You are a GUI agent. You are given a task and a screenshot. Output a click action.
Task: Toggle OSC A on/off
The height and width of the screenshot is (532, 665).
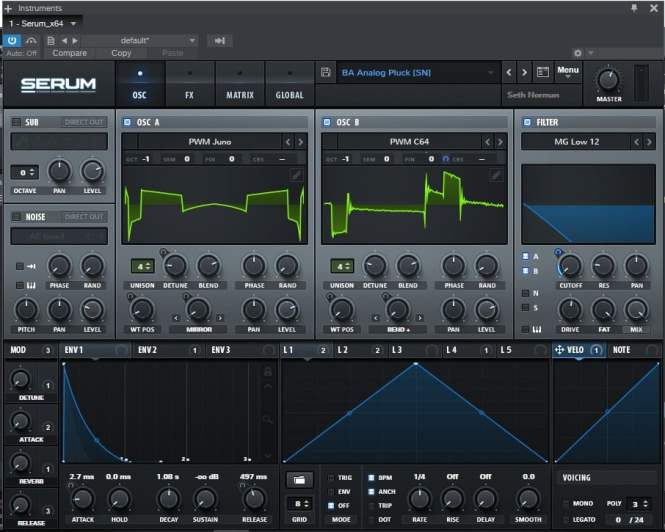coord(127,122)
